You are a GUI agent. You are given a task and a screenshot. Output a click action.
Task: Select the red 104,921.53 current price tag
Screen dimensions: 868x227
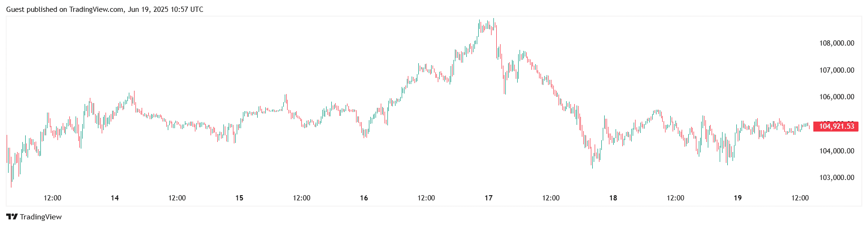(x=836, y=126)
